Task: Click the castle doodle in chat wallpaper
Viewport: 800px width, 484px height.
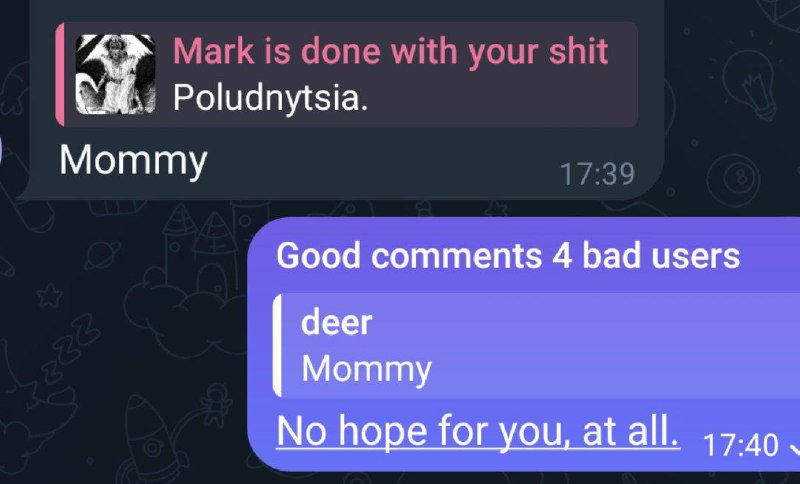Action: pyautogui.click(x=213, y=250)
